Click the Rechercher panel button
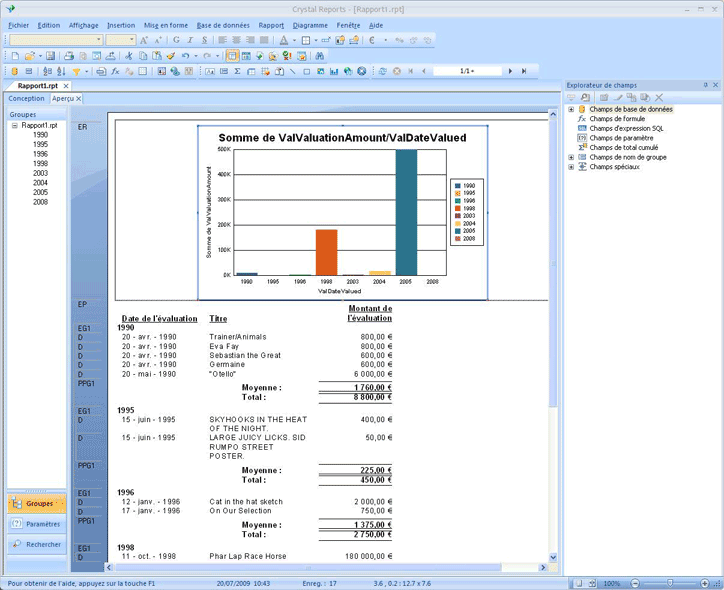The width and height of the screenshot is (724, 590). 36,545
